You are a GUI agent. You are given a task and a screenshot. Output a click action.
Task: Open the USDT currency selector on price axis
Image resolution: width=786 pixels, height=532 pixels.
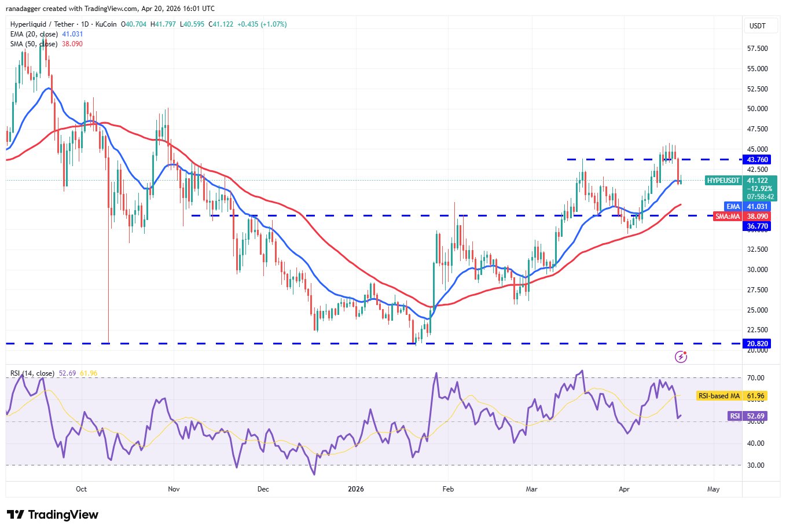[757, 26]
